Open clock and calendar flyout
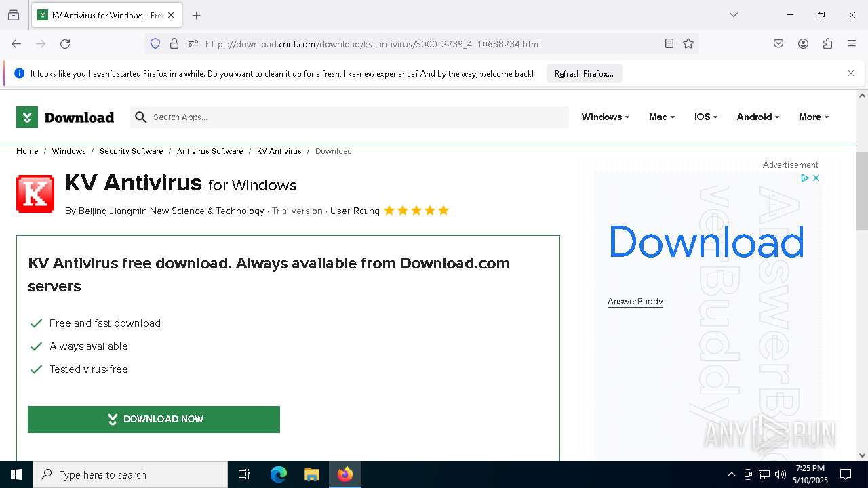This screenshot has height=488, width=868. coord(810,474)
